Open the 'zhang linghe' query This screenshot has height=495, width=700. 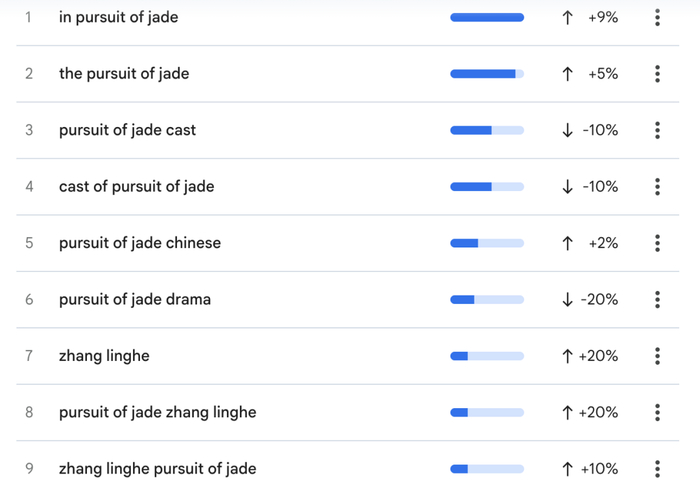(x=104, y=356)
